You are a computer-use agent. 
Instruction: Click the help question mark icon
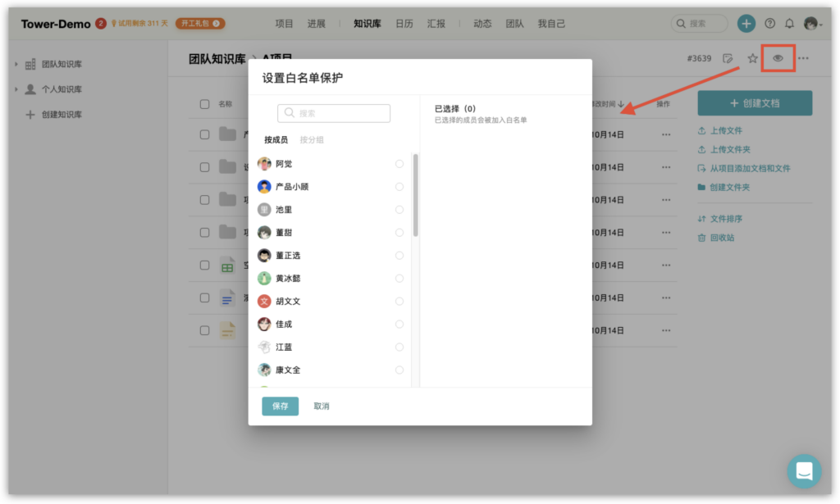coord(769,24)
